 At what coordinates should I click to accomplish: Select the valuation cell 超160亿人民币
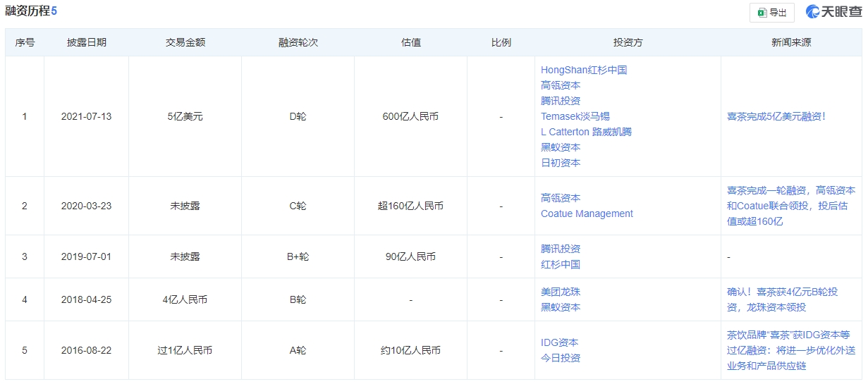tap(410, 206)
